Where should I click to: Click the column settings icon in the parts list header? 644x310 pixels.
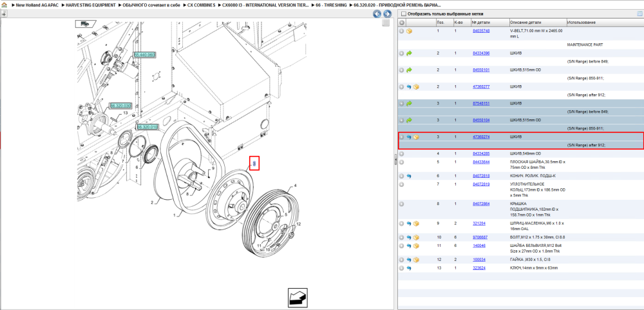click(x=639, y=14)
